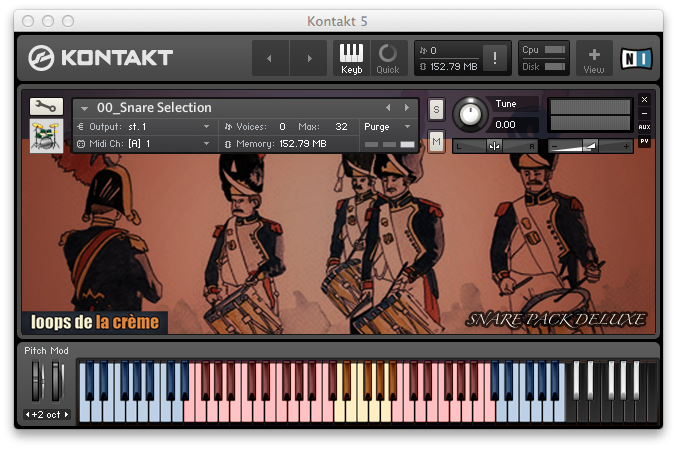Click the Pitch wheel
677x449 pixels.
tap(37, 382)
